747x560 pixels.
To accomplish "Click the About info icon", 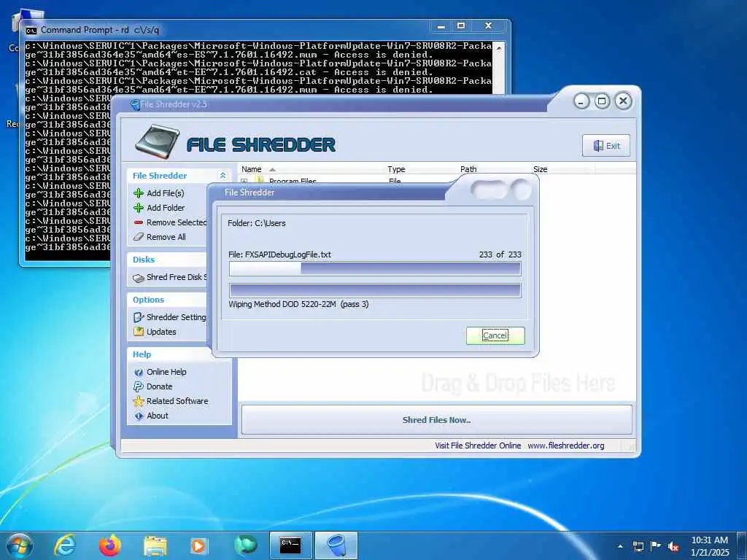I will click(139, 416).
